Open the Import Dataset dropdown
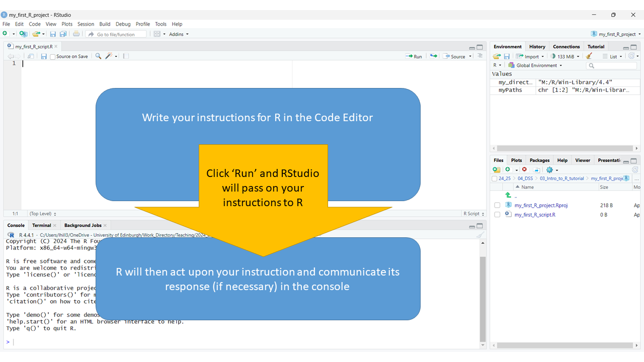 [x=530, y=56]
